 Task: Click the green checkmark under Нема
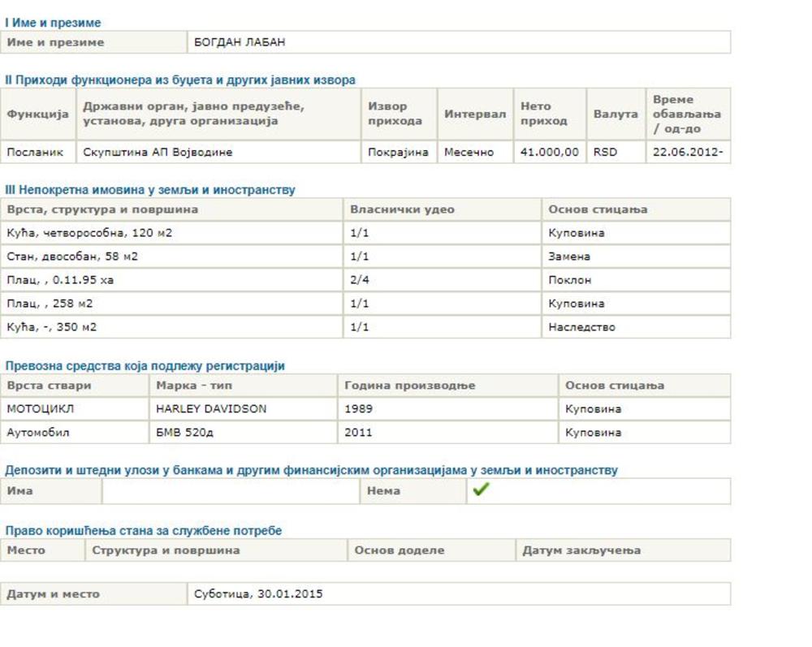coord(481,490)
